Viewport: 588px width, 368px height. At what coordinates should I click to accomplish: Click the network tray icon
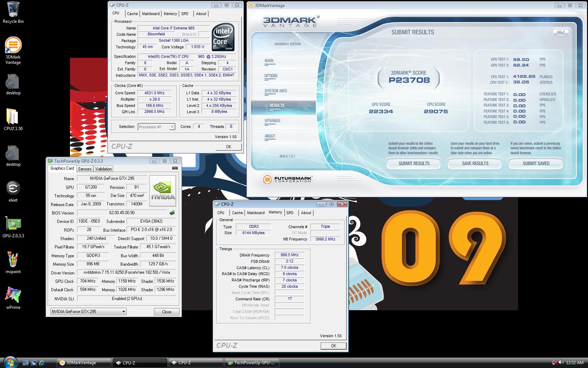pos(555,362)
